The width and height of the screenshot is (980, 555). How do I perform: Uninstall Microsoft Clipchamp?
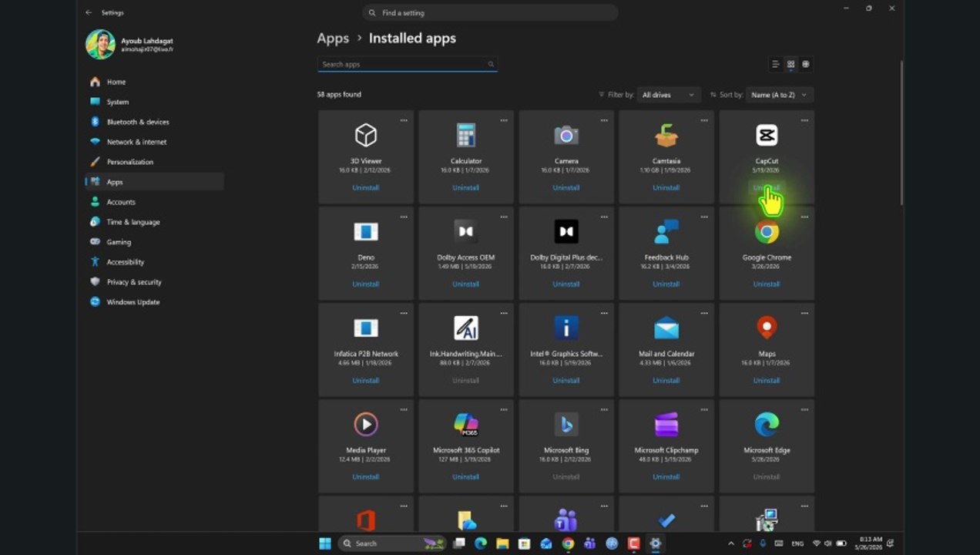(x=666, y=477)
